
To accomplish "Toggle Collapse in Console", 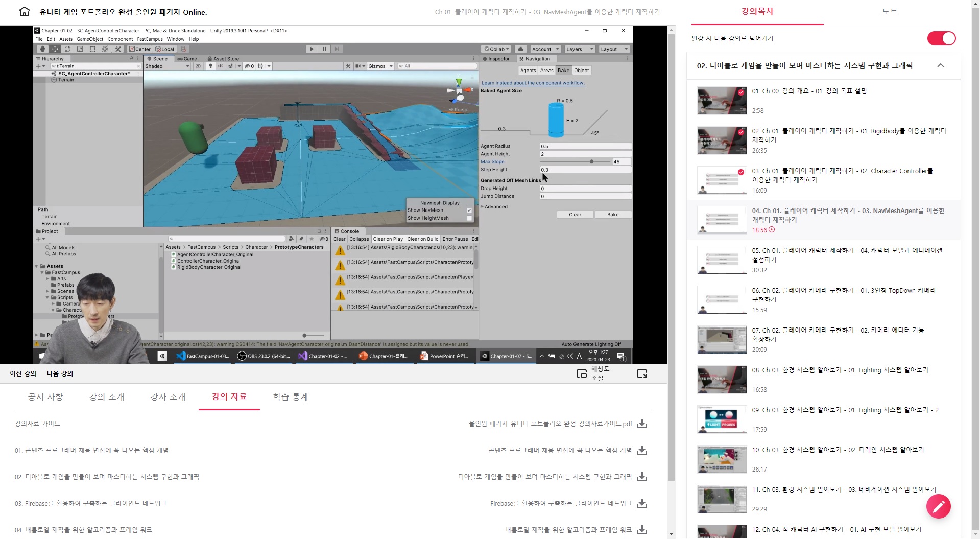I will pyautogui.click(x=359, y=239).
